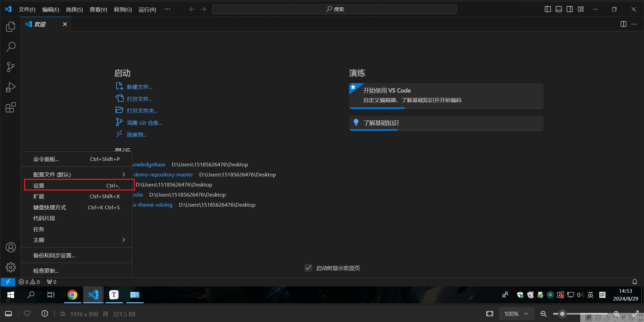Viewport: 644px width, 322px height.
Task: Open recent theme-vdoing folder link
Action: (x=153, y=205)
